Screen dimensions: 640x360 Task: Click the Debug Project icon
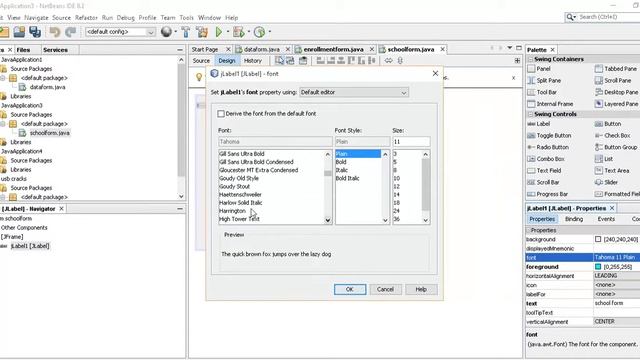point(239,32)
